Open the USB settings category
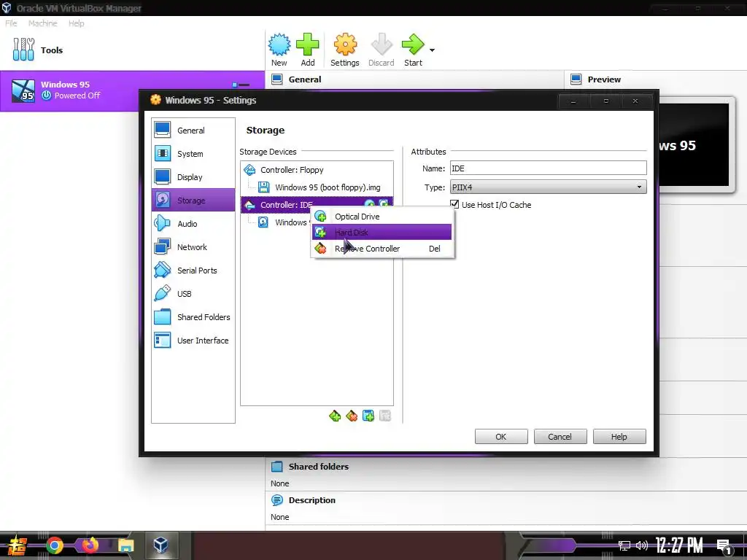The height and width of the screenshot is (560, 747). (193, 294)
